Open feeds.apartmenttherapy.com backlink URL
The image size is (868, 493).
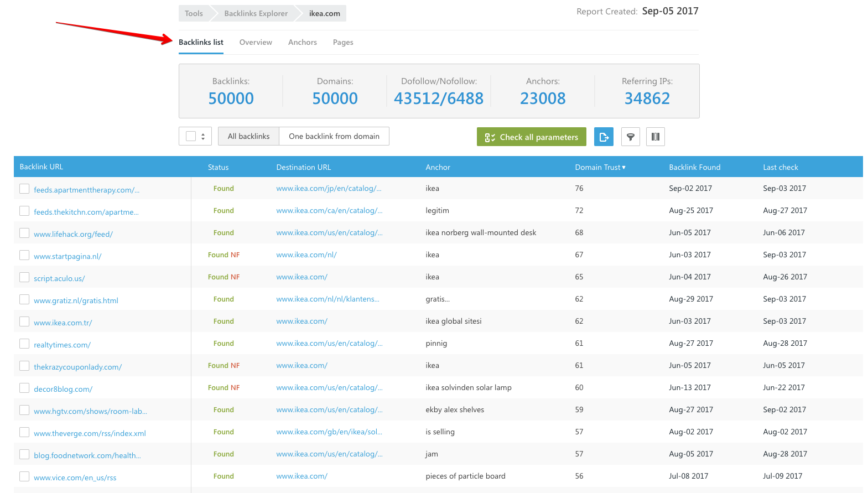[86, 190]
